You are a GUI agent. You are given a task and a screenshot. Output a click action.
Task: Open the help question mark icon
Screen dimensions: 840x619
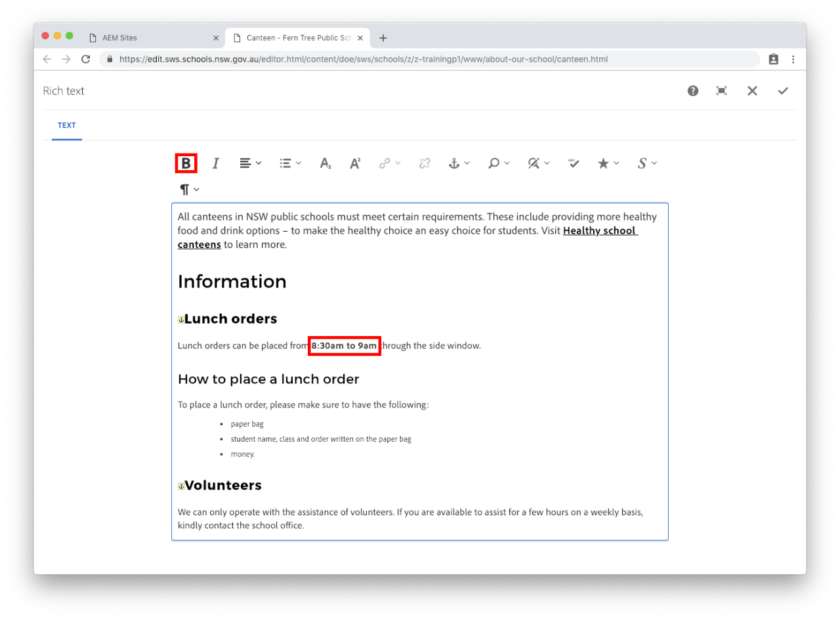click(x=693, y=91)
